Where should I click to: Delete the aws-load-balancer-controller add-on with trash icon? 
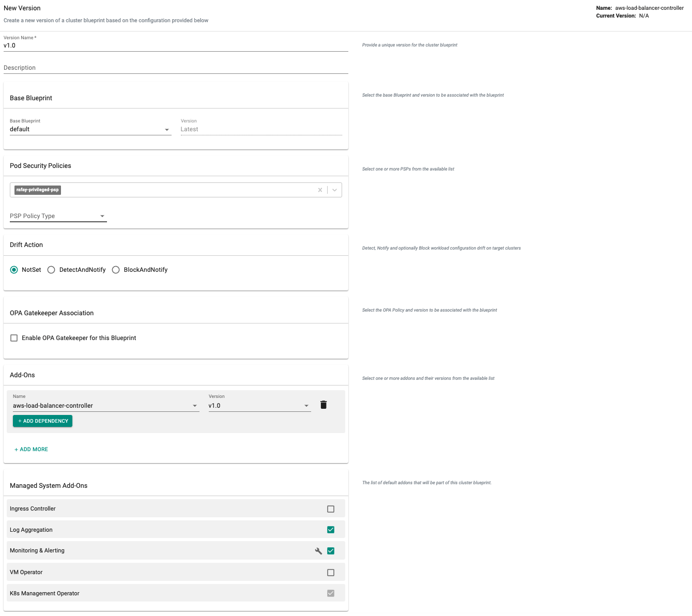tap(324, 405)
